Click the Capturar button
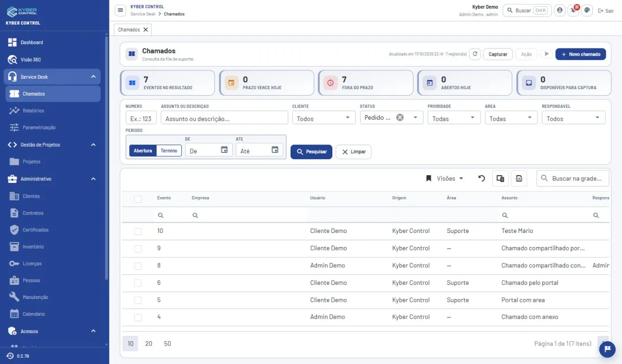The width and height of the screenshot is (622, 364). click(498, 54)
